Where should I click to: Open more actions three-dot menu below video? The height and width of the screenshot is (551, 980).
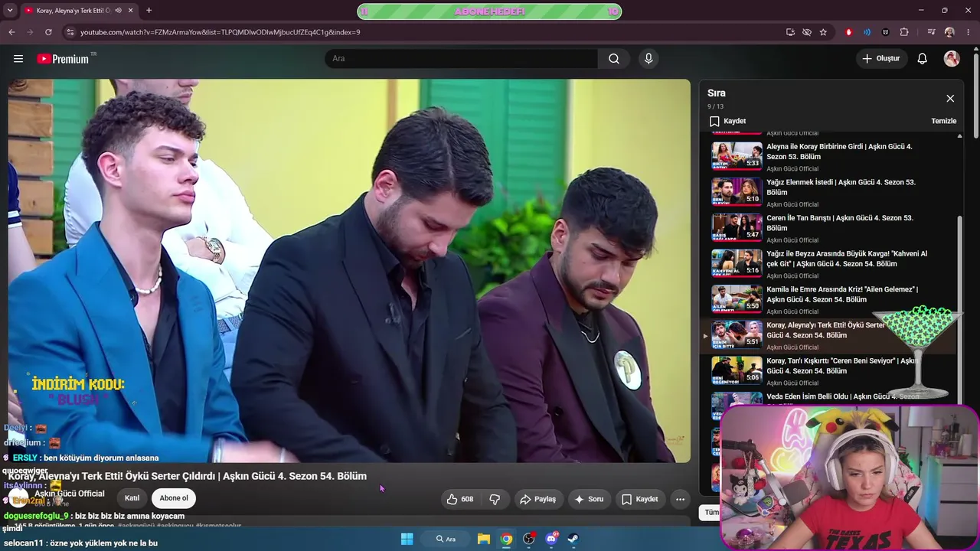coord(680,499)
